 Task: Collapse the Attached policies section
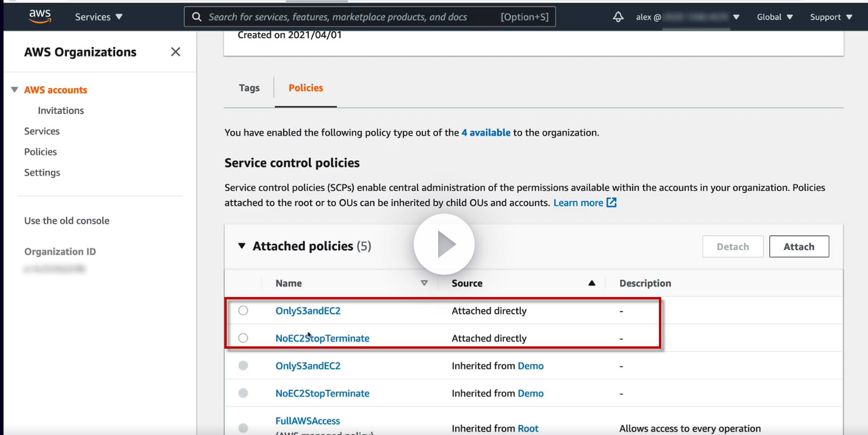(241, 246)
